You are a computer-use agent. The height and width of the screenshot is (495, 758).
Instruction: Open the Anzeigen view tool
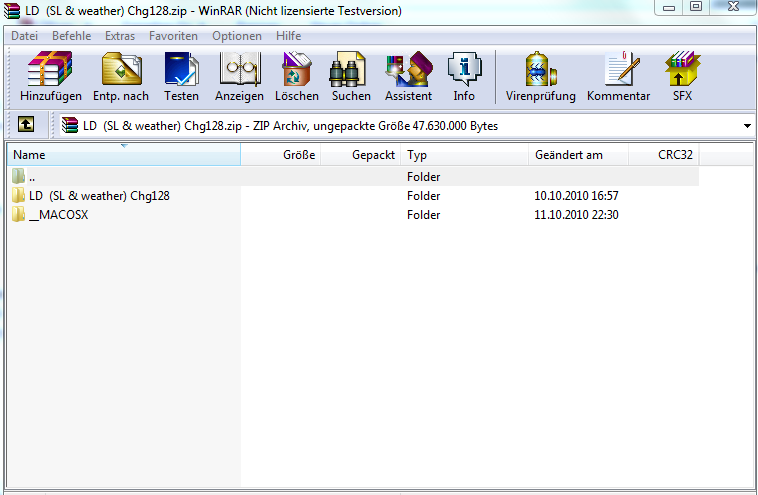click(239, 77)
